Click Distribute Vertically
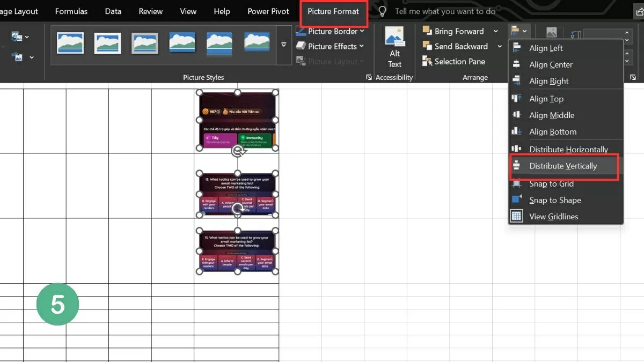 (562, 166)
